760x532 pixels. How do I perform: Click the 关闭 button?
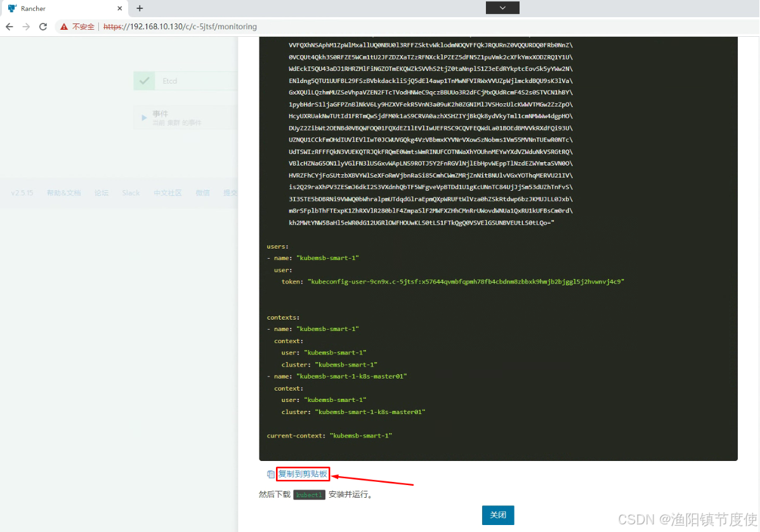pos(498,515)
